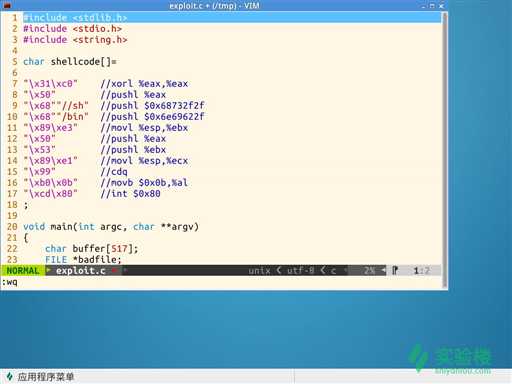Minimize the VIM window
Image resolution: width=512 pixels, height=384 pixels.
coord(423,6)
